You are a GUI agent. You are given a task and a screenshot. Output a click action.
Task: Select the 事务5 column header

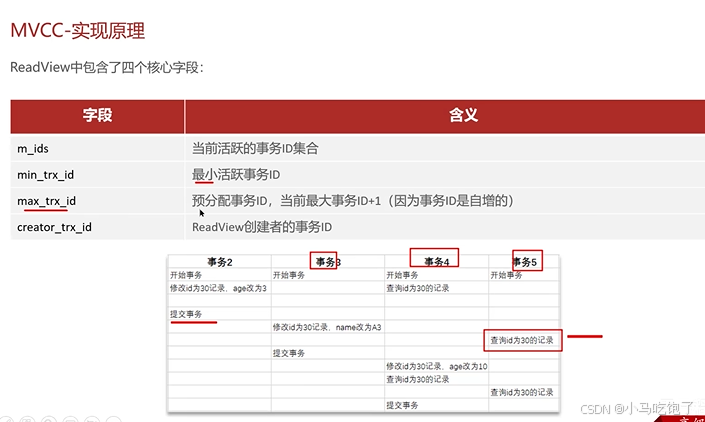524,262
